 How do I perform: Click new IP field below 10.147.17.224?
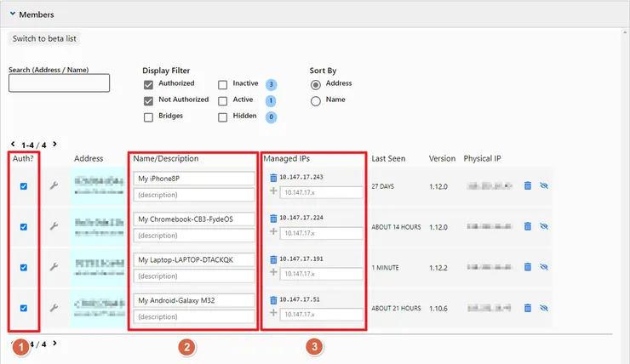click(x=322, y=233)
